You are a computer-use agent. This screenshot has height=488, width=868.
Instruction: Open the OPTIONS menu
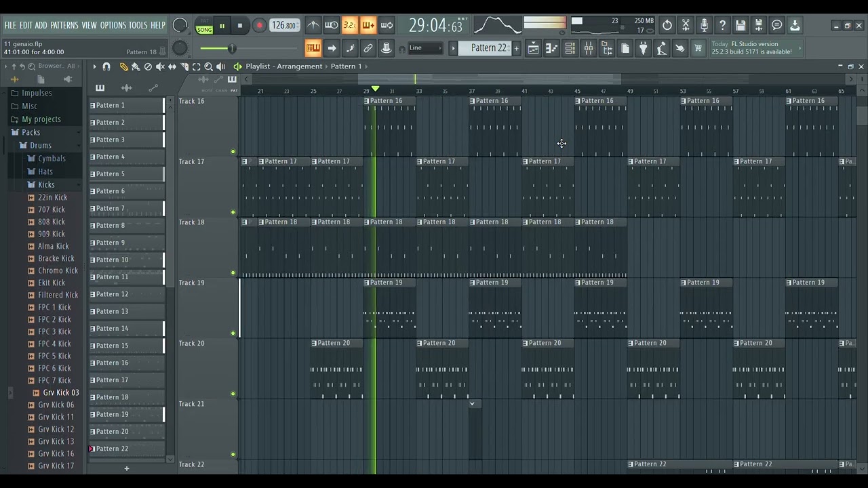(113, 26)
